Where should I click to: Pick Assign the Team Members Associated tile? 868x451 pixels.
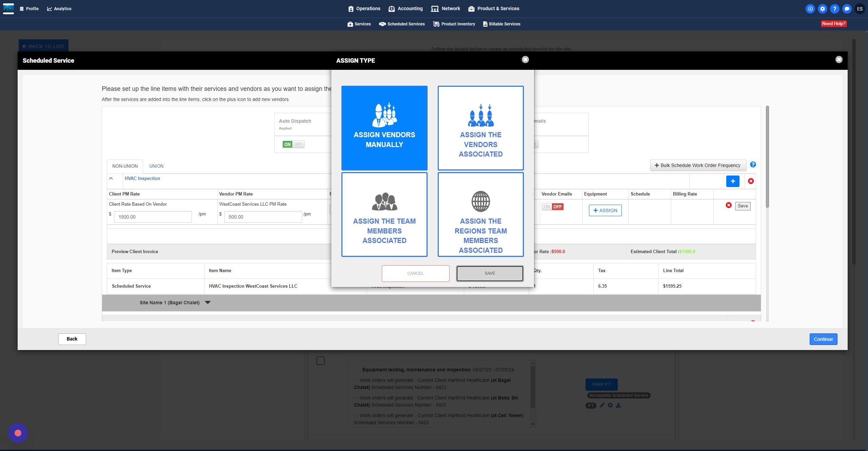click(384, 214)
